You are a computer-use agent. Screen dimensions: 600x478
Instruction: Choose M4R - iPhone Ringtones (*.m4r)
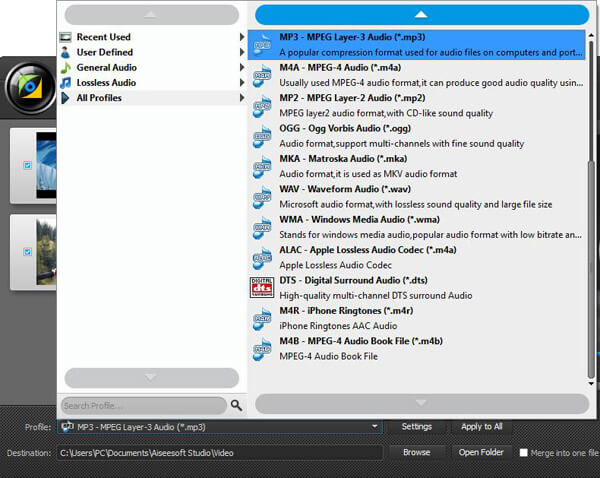[x=417, y=318]
